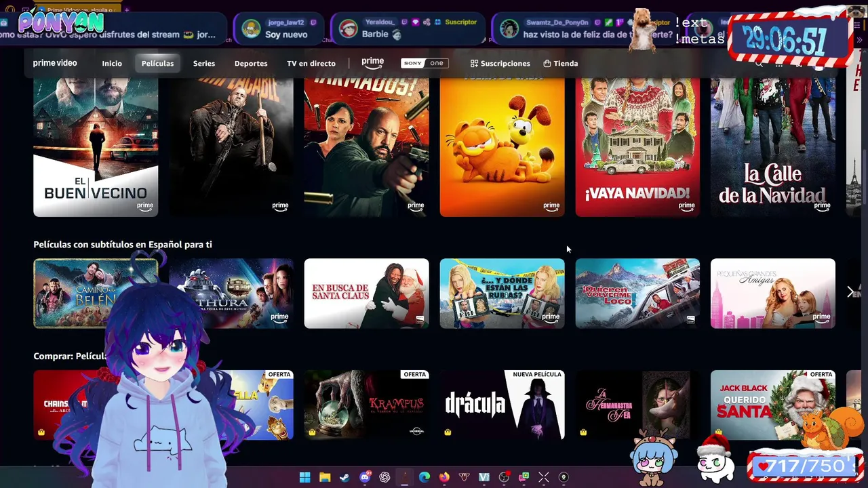Open Jack Black Querido Santa tile
The image size is (868, 488).
point(773,405)
